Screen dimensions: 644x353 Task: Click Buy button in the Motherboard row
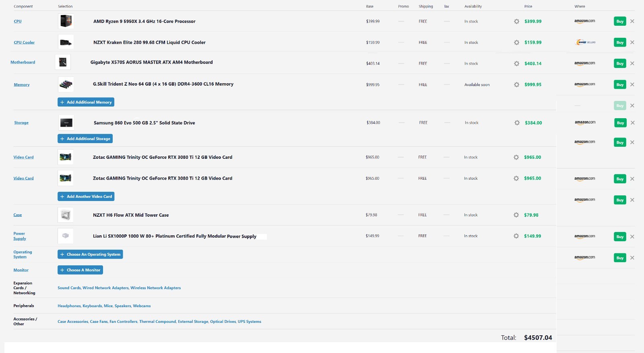coord(620,64)
